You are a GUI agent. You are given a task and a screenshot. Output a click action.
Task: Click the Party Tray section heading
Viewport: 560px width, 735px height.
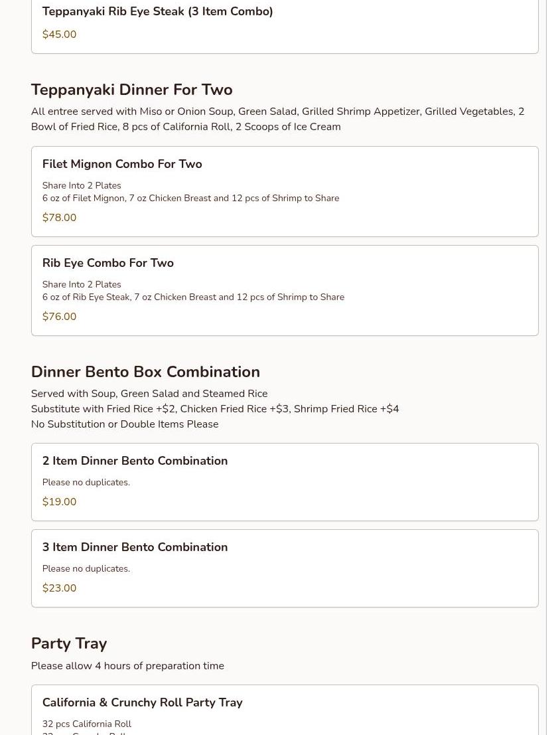point(69,643)
